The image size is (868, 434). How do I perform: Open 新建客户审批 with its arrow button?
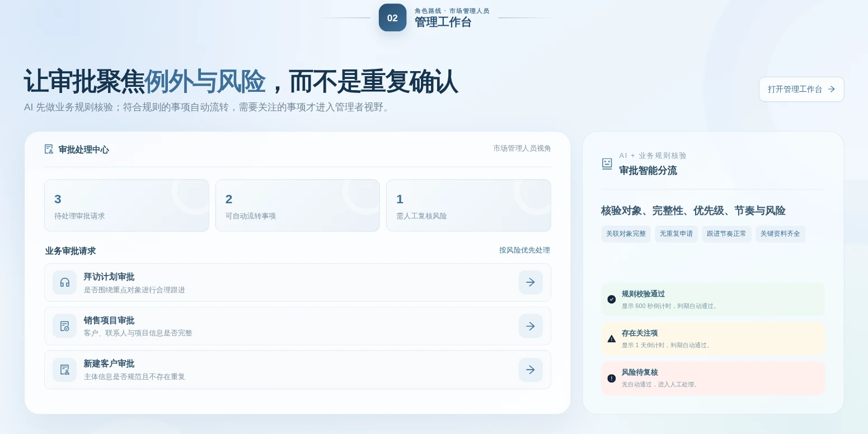point(531,370)
